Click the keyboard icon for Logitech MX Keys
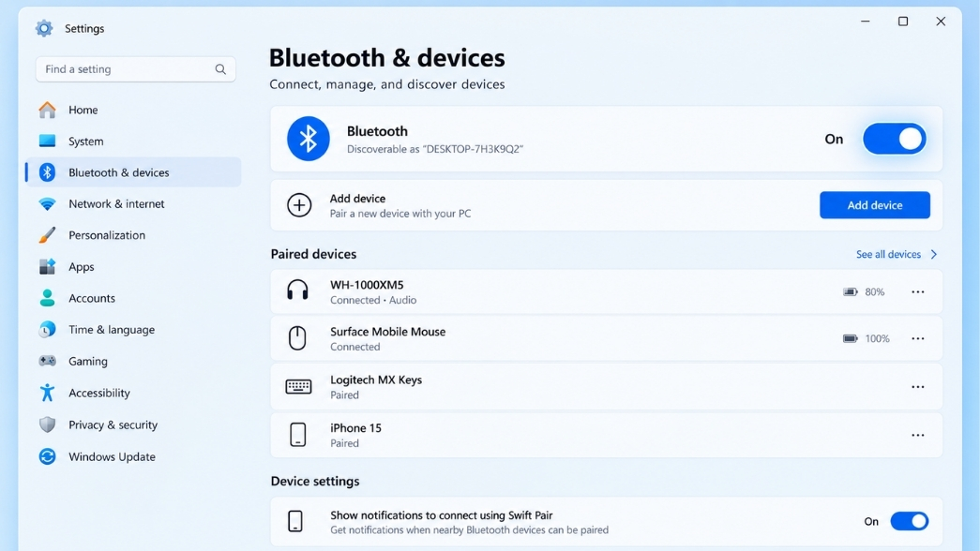Viewport: 980px width, 551px height. pos(298,387)
